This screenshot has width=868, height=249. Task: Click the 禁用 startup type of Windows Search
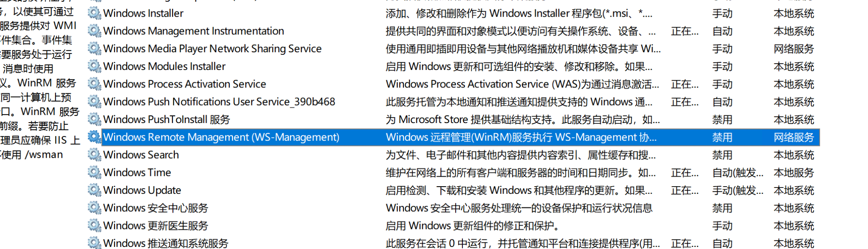click(722, 155)
